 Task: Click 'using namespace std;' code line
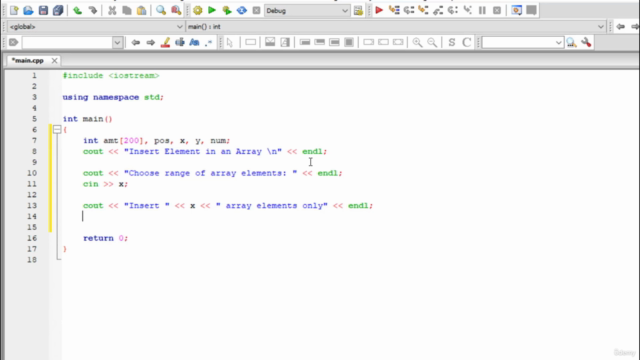coord(113,97)
